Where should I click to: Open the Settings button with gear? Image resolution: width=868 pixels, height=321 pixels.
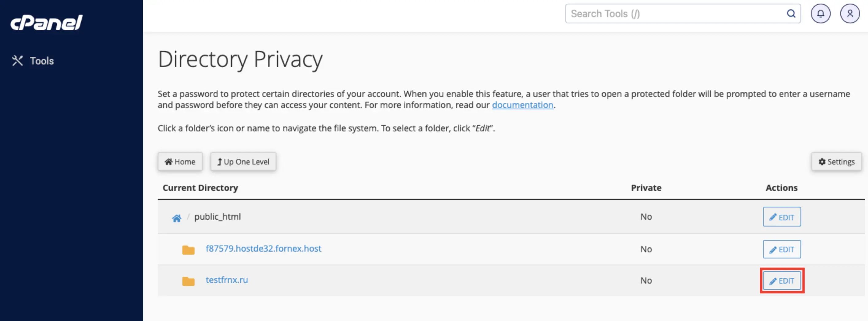[836, 162]
